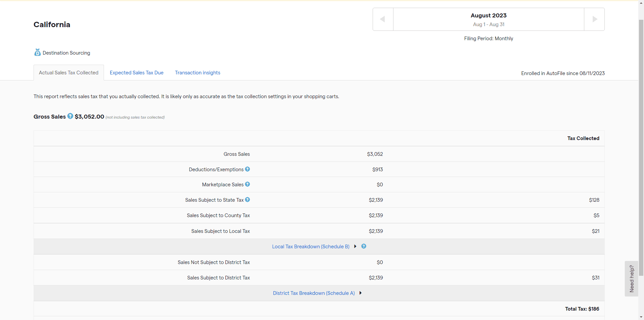Click the August 2023 period selector

pyautogui.click(x=489, y=19)
